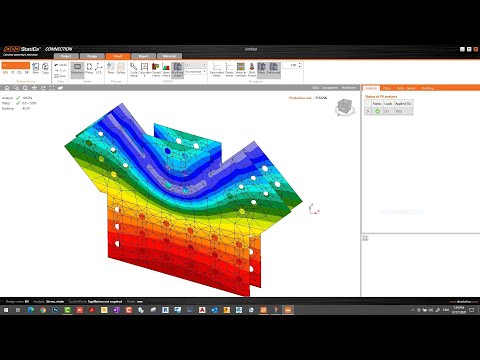Viewport: 480px width, 360px height.
Task: Open the Materials ribbon tab
Action: click(x=169, y=56)
